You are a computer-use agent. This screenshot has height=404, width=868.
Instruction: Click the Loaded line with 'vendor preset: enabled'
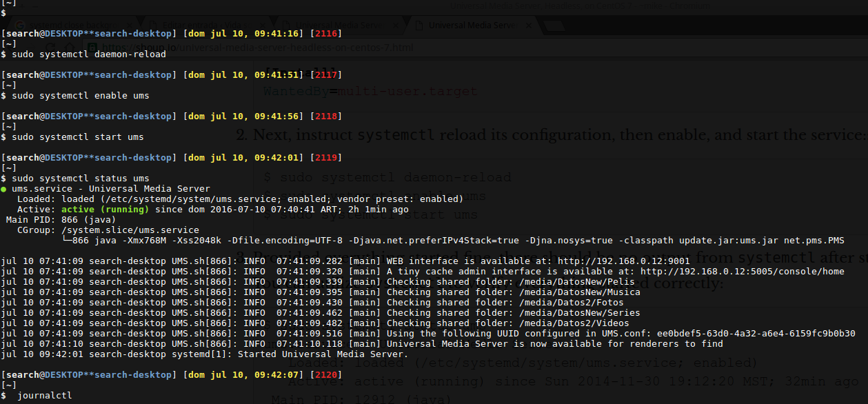click(240, 199)
